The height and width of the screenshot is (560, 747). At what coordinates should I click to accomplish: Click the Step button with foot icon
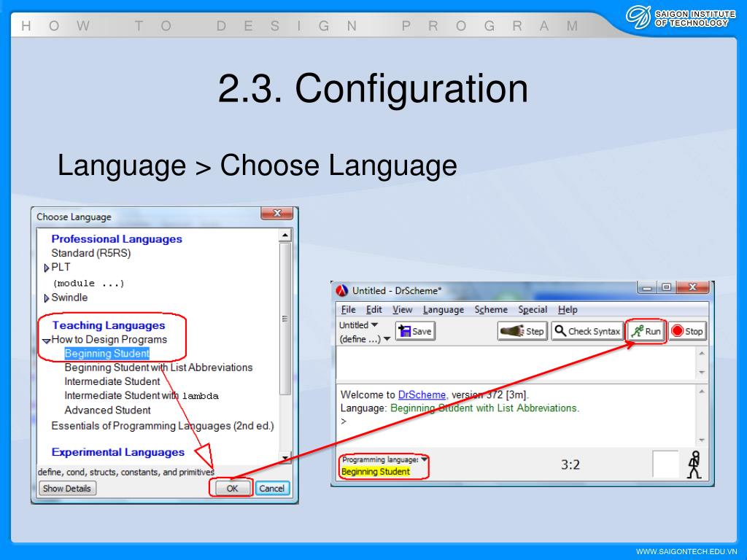[522, 331]
